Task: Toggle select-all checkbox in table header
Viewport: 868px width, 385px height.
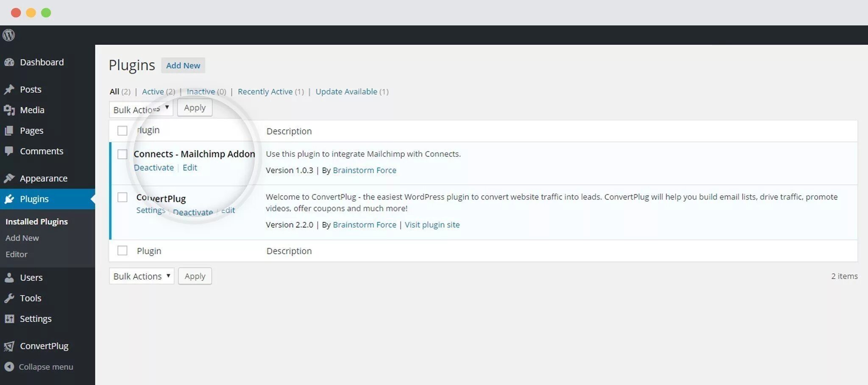Action: (x=122, y=130)
